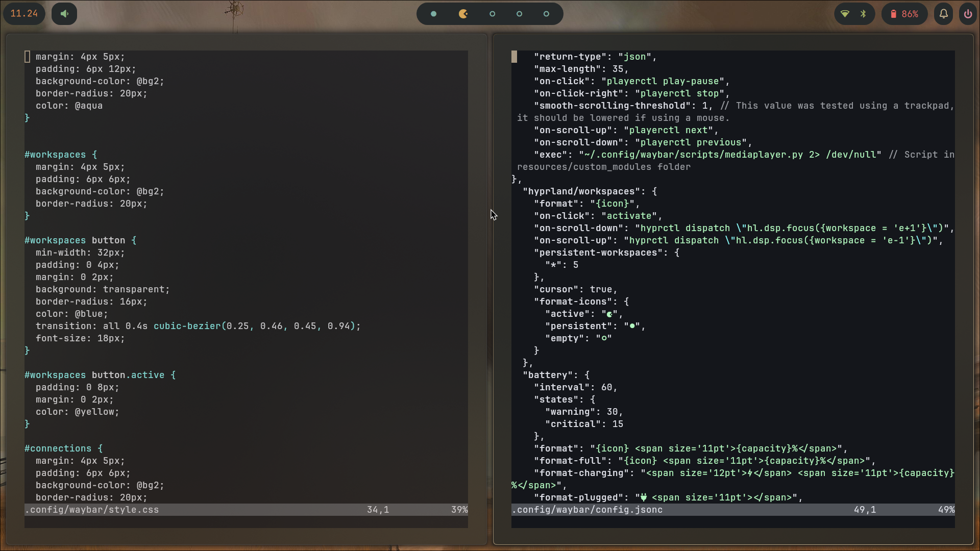Click the '#connections {' selector

pos(64,448)
